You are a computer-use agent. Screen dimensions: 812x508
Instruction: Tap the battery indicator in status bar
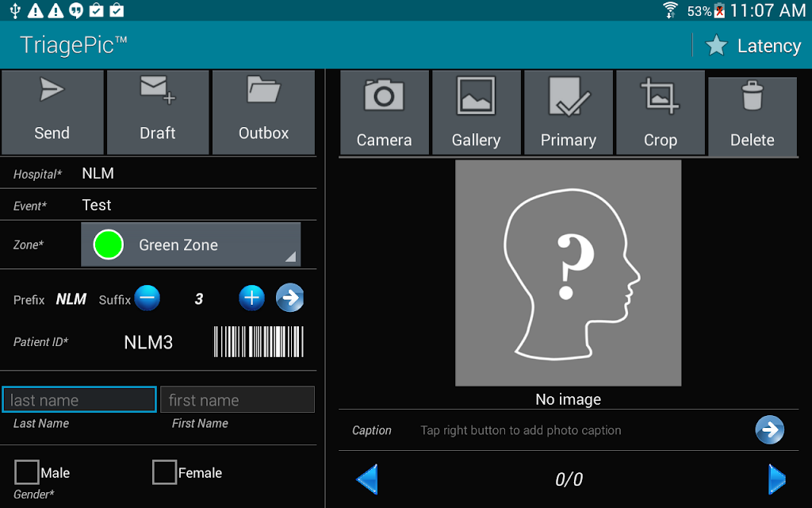coord(719,10)
